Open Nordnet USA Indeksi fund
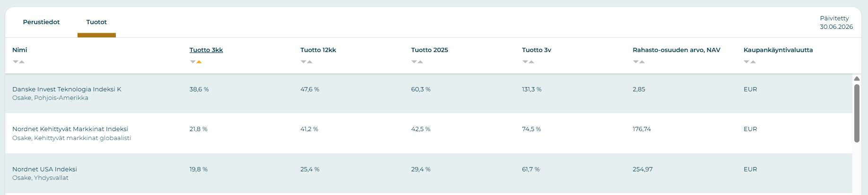This screenshot has width=868, height=195. pyautogui.click(x=44, y=169)
